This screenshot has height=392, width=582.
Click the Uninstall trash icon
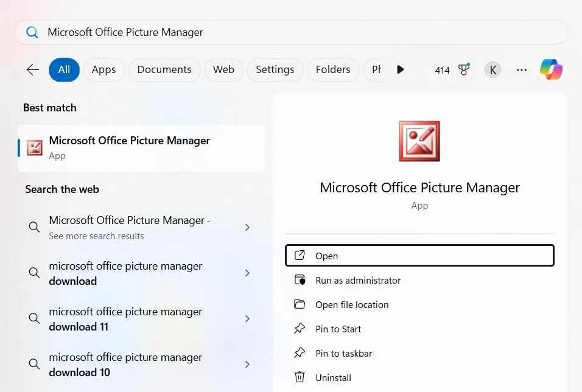(x=300, y=377)
